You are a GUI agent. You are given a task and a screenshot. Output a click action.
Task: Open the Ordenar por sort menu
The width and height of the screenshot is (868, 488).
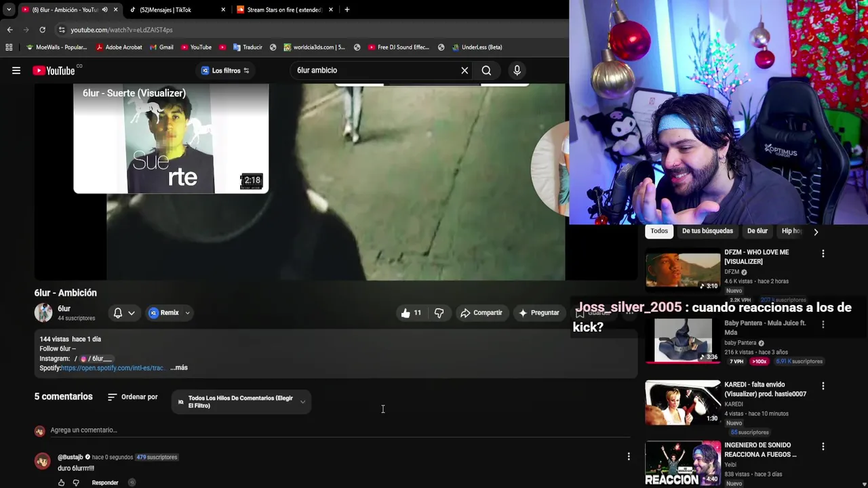pos(133,397)
